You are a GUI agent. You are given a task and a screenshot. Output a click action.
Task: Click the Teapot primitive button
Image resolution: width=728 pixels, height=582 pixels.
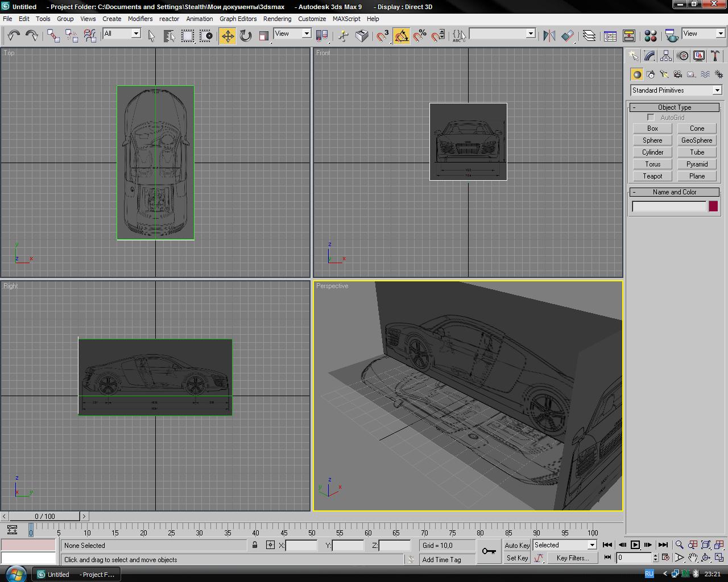pyautogui.click(x=652, y=176)
